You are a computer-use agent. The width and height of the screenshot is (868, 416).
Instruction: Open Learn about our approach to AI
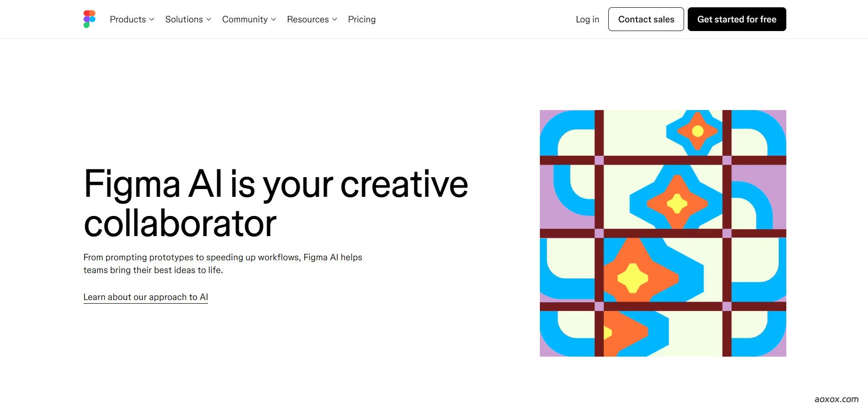pos(146,297)
